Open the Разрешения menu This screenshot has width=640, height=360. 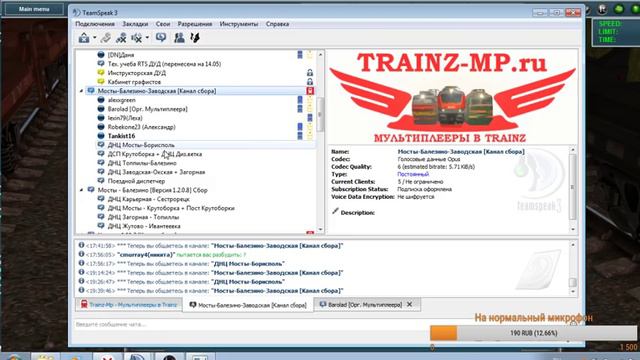tap(195, 24)
